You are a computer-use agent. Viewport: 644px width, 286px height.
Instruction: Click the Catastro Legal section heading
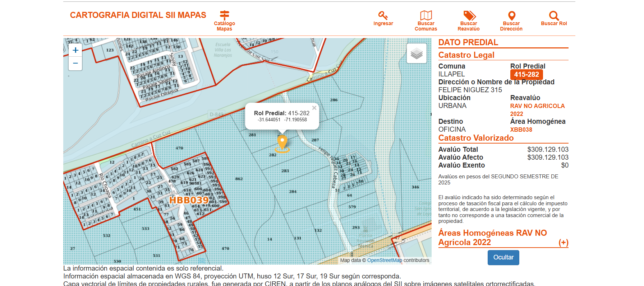[x=466, y=55]
